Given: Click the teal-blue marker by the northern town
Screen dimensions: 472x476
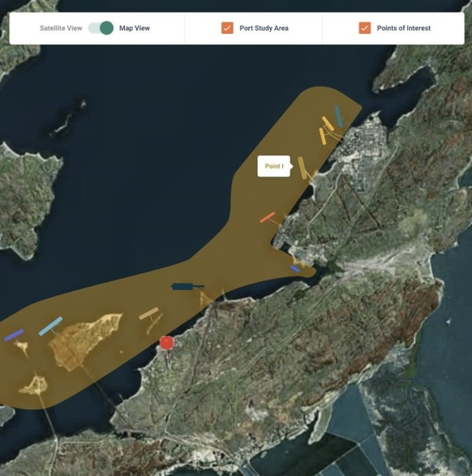Looking at the screenshot, I should click(x=339, y=116).
